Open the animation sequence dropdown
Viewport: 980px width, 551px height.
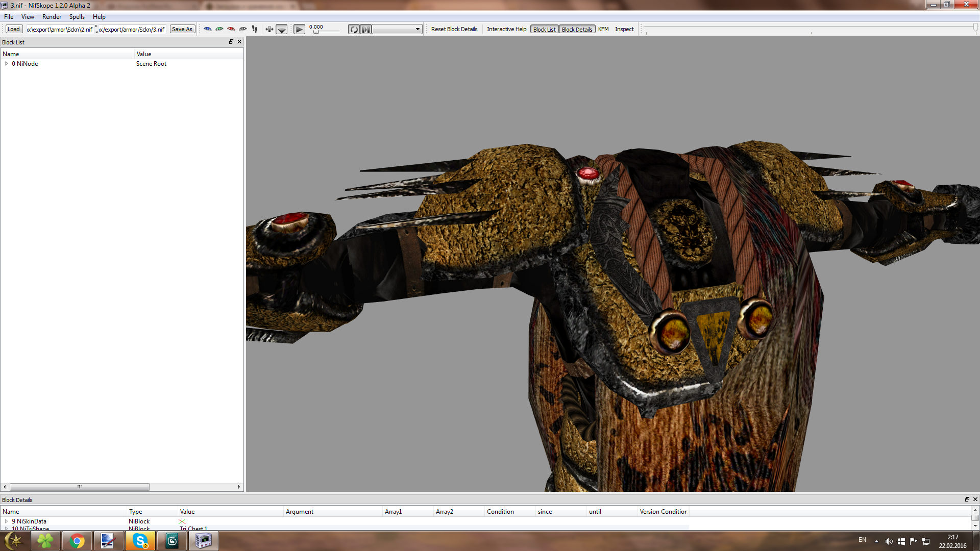click(x=397, y=29)
